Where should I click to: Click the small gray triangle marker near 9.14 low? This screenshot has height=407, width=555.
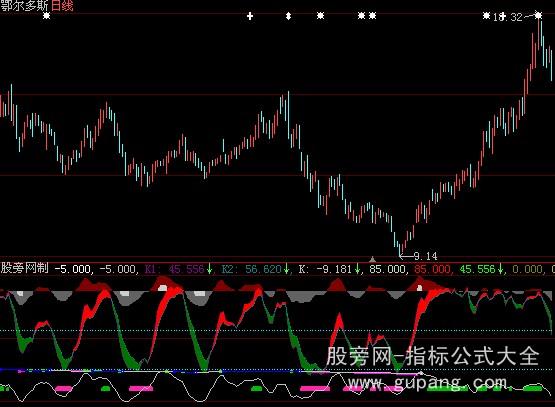pos(372,259)
